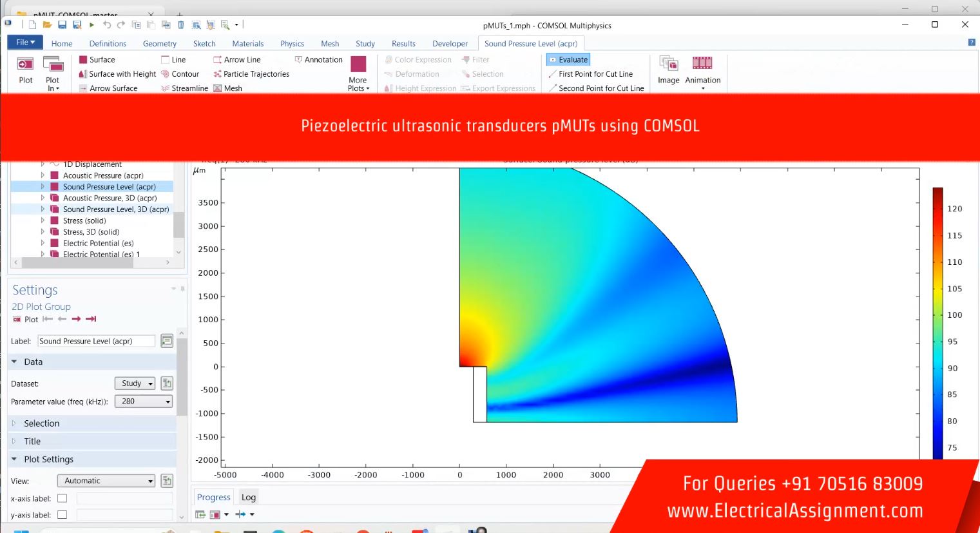Click the Image export icon
Image resolution: width=980 pixels, height=533 pixels.
pos(668,70)
